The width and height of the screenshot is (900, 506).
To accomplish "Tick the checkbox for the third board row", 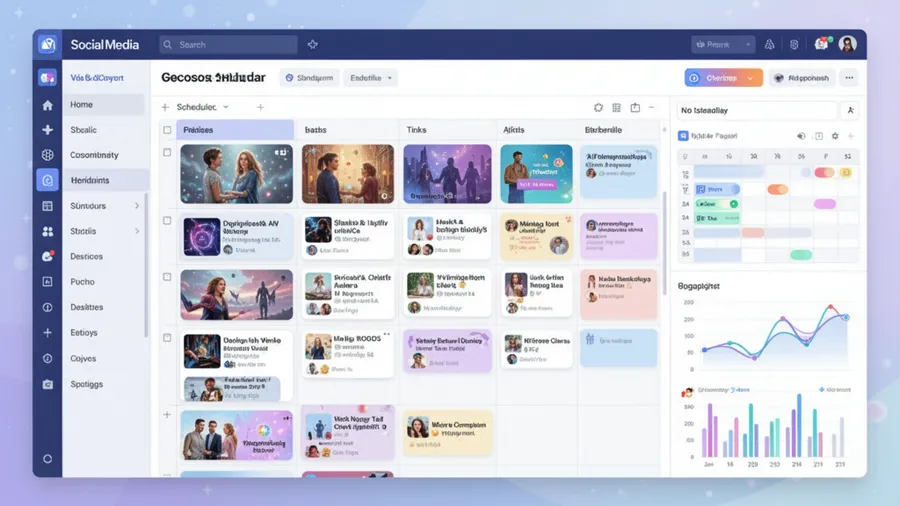I will click(167, 277).
